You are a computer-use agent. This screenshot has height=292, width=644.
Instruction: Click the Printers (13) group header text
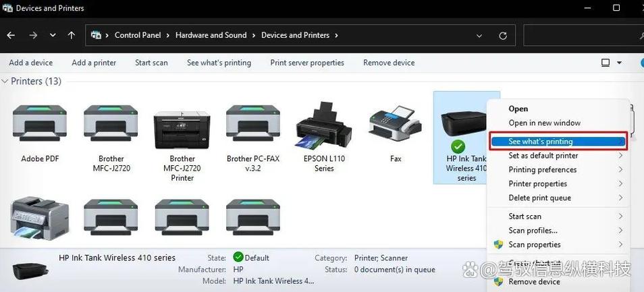[x=36, y=81]
